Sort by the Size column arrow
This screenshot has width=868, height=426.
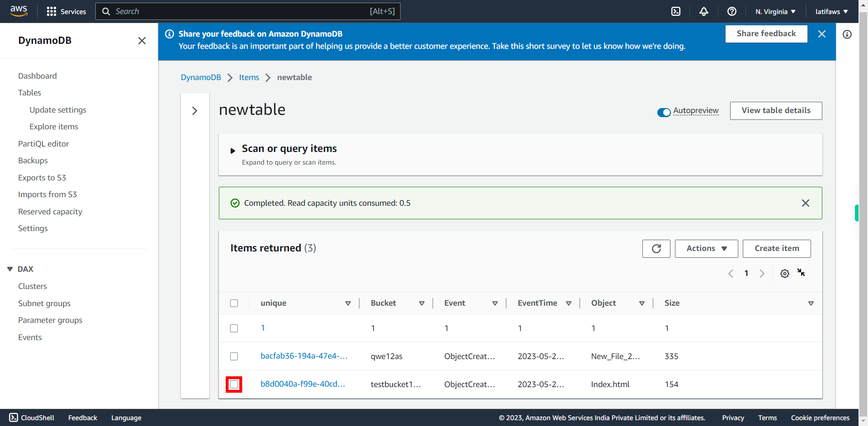[811, 303]
